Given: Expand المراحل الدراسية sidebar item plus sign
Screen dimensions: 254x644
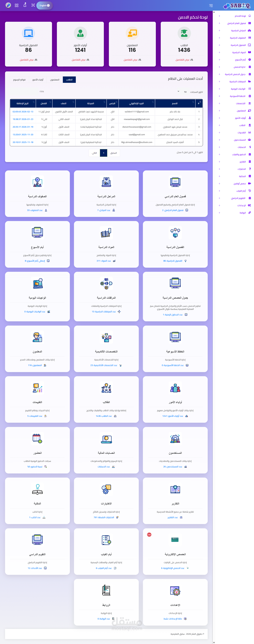Looking at the screenshot, I should (219, 30).
